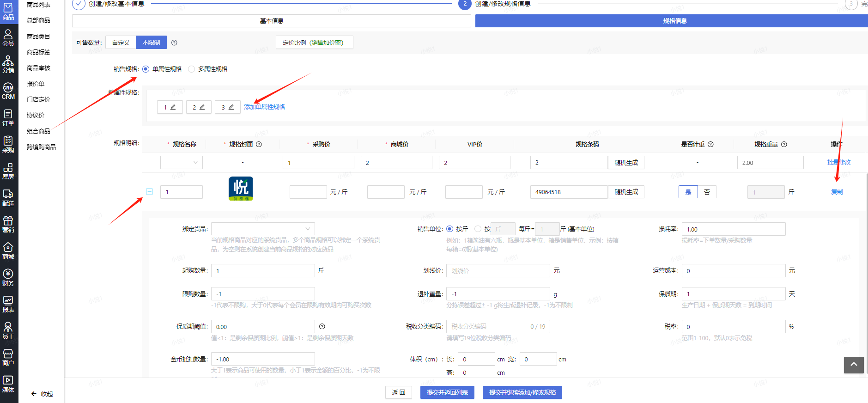Switch to 基本信息 tab
This screenshot has height=403, width=868.
coord(272,21)
